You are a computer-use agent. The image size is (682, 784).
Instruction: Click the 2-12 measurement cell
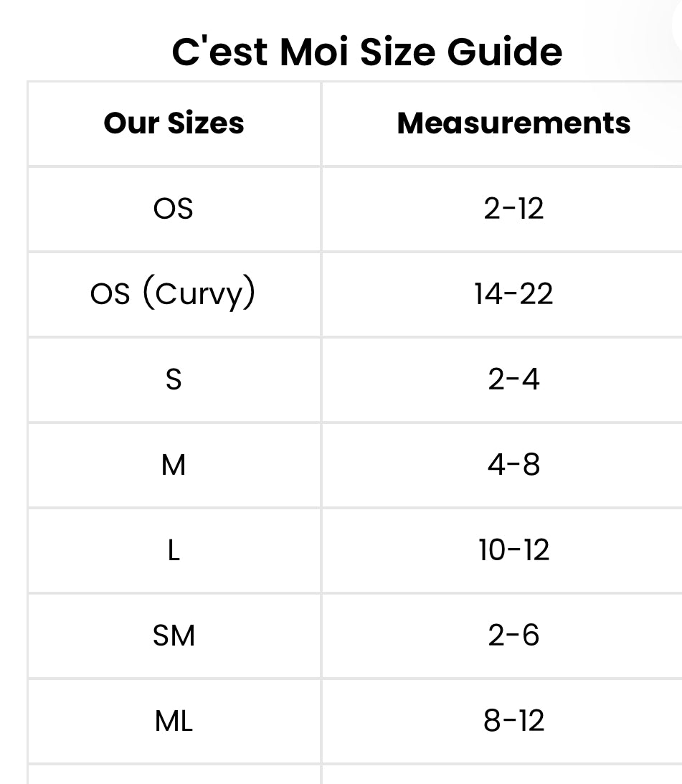pos(513,209)
